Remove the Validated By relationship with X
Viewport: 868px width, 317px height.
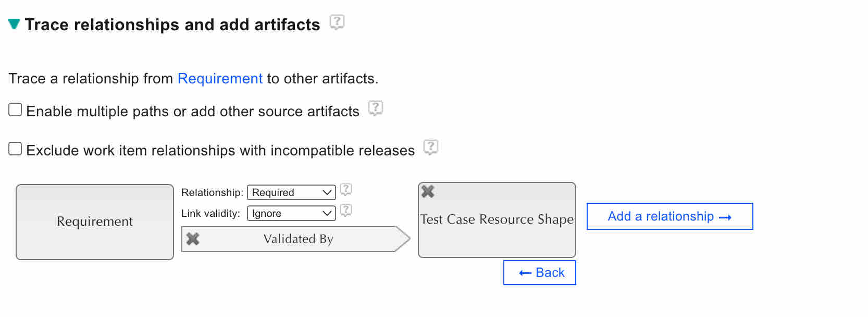pos(193,239)
